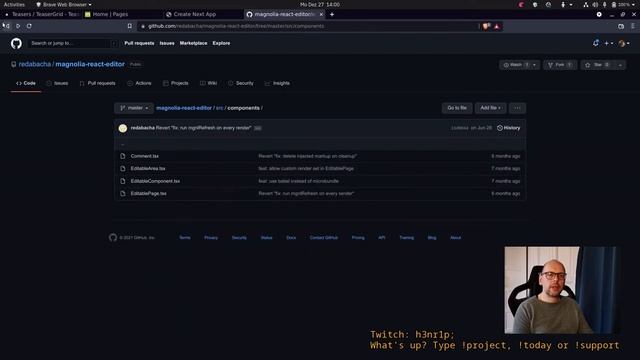Focus the Search or jump to field

coord(73,43)
